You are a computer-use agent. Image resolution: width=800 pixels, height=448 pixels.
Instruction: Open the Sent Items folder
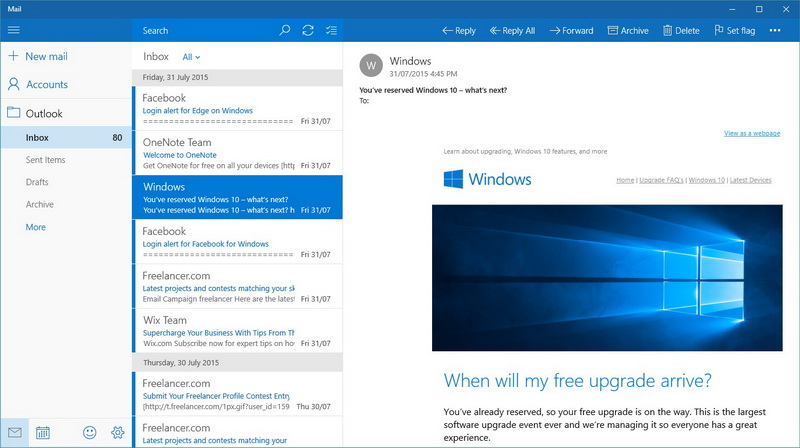pos(46,160)
